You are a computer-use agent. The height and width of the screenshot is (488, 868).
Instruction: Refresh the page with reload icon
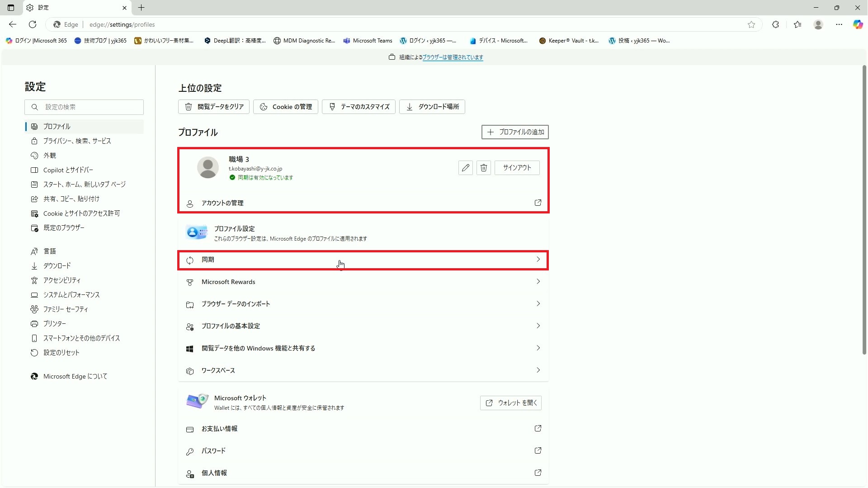[x=33, y=24]
